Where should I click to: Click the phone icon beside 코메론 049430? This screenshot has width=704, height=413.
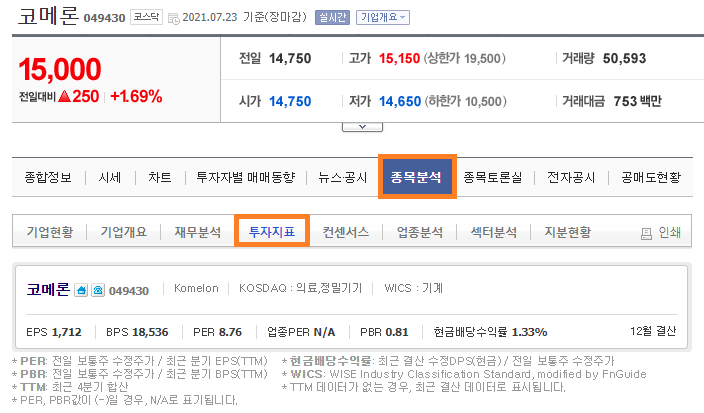coord(98,290)
